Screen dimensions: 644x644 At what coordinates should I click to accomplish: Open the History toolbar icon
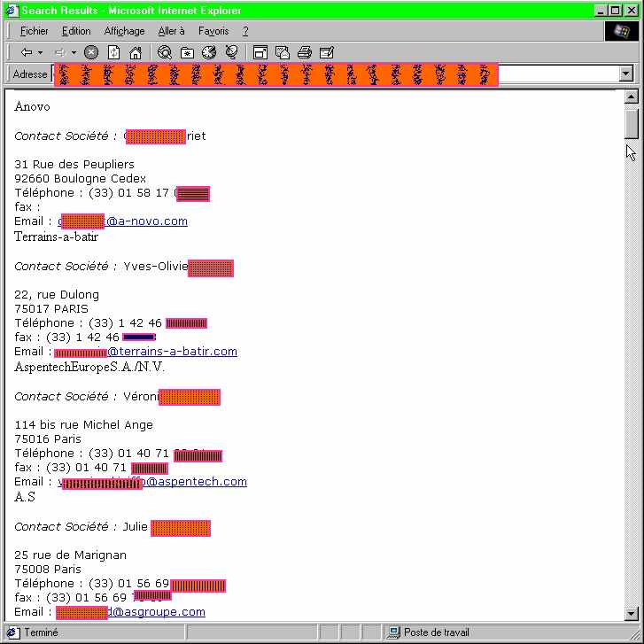(x=209, y=52)
